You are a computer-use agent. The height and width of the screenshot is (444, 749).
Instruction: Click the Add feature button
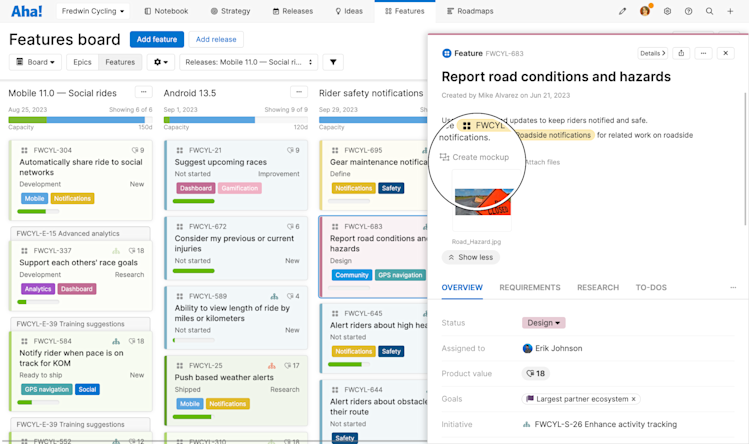(157, 39)
